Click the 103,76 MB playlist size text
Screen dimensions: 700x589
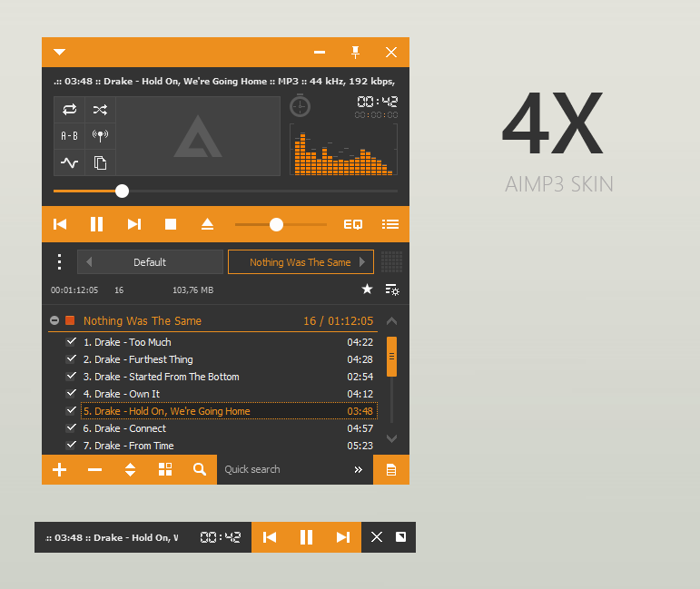[x=192, y=290]
